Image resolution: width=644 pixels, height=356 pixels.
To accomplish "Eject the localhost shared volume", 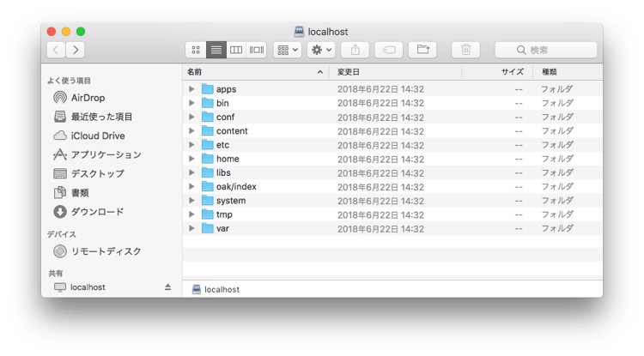I will [167, 287].
